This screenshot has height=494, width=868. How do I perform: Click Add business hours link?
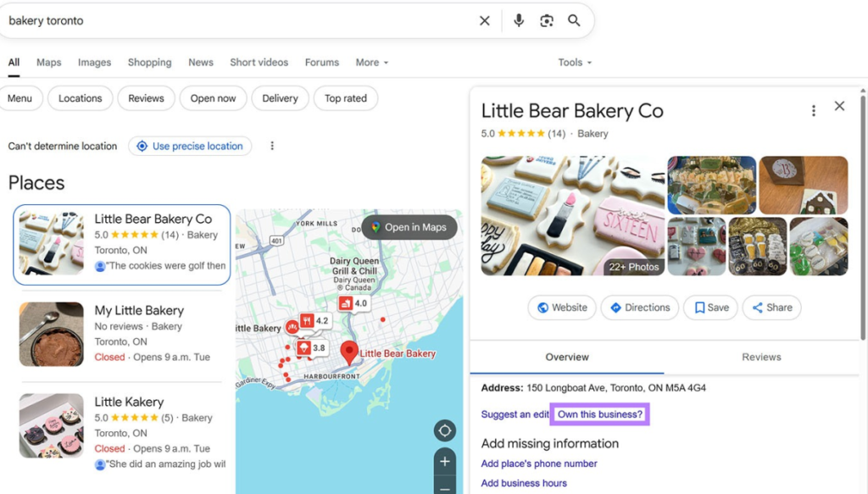pyautogui.click(x=524, y=483)
